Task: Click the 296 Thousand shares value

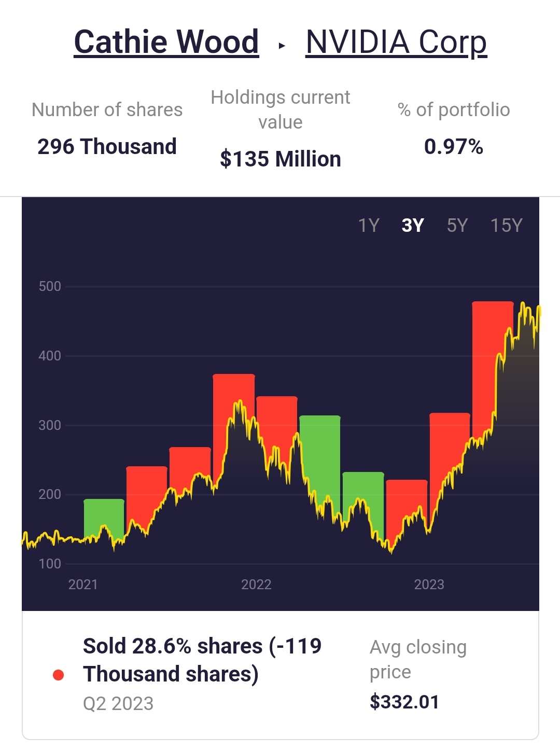Action: (107, 147)
